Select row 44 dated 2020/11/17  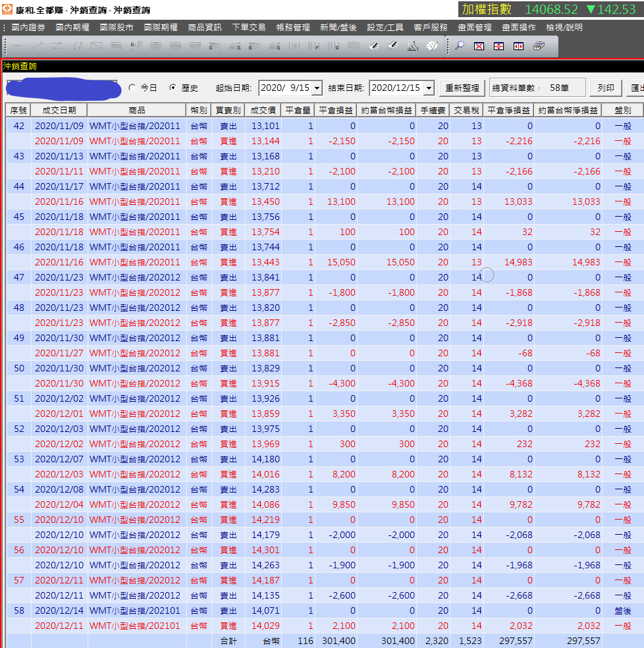[325, 186]
